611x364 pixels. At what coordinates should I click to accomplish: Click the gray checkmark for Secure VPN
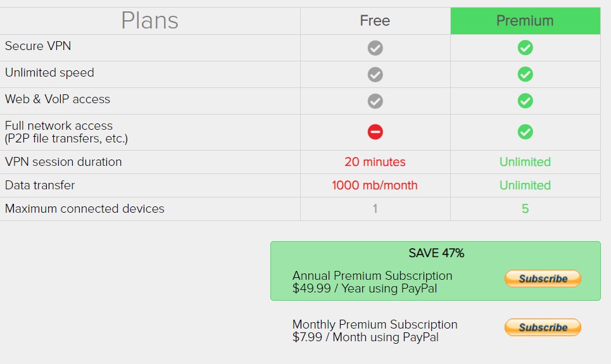(x=375, y=48)
